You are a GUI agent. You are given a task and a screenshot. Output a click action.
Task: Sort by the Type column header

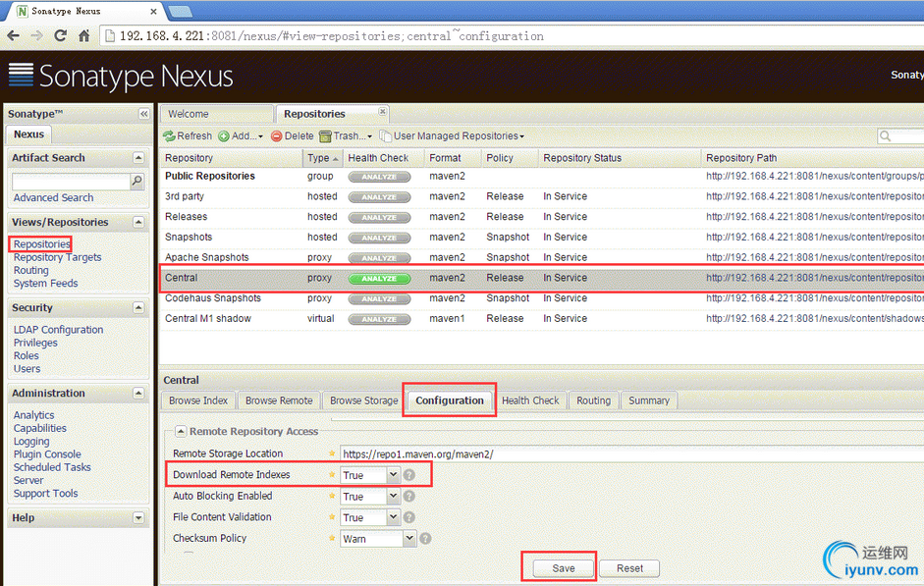(x=322, y=158)
